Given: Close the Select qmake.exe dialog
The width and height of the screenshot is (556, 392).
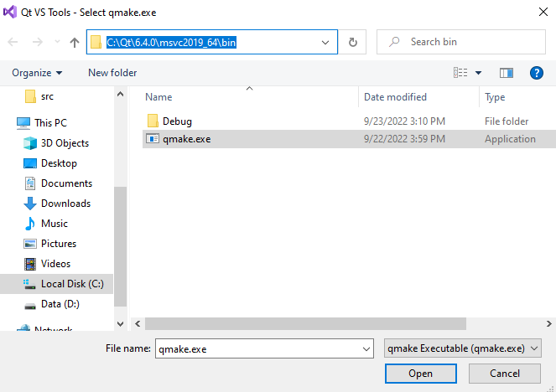Looking at the screenshot, I should tap(543, 12).
